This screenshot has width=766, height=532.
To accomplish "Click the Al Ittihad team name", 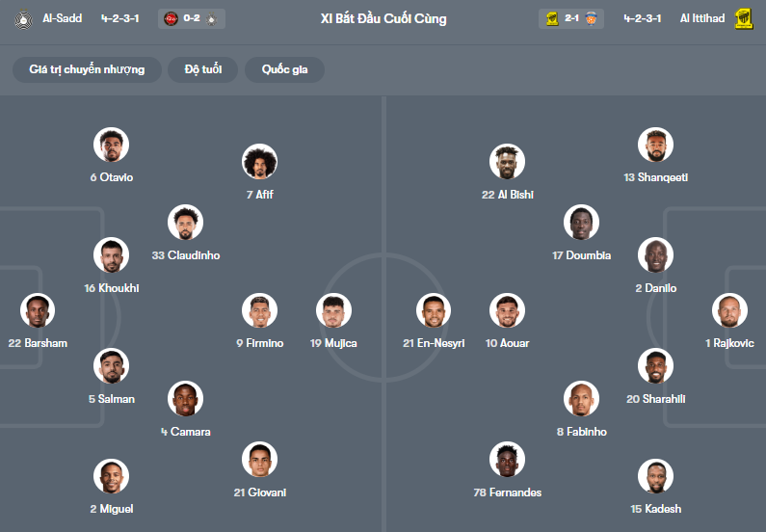I will click(x=701, y=18).
